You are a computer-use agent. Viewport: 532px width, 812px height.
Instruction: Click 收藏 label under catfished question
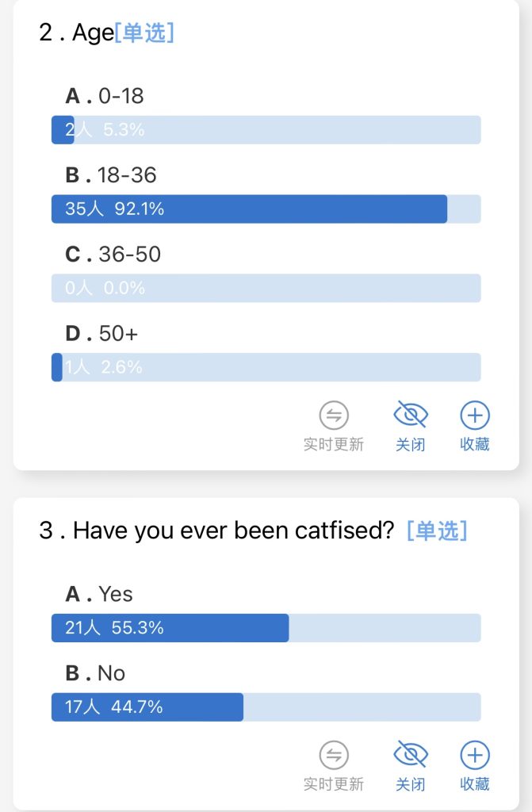pyautogui.click(x=474, y=784)
